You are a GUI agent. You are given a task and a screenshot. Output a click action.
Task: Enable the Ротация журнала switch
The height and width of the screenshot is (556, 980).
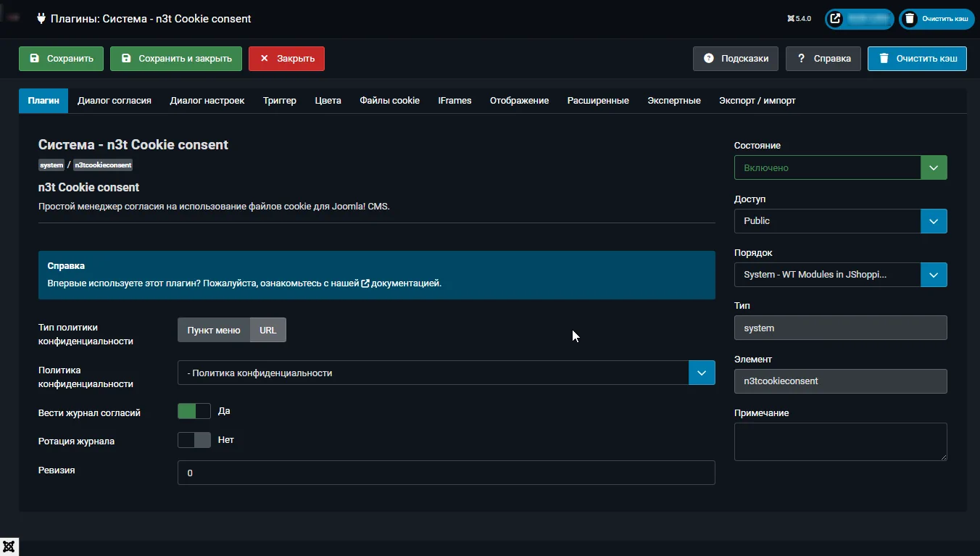[x=194, y=440]
